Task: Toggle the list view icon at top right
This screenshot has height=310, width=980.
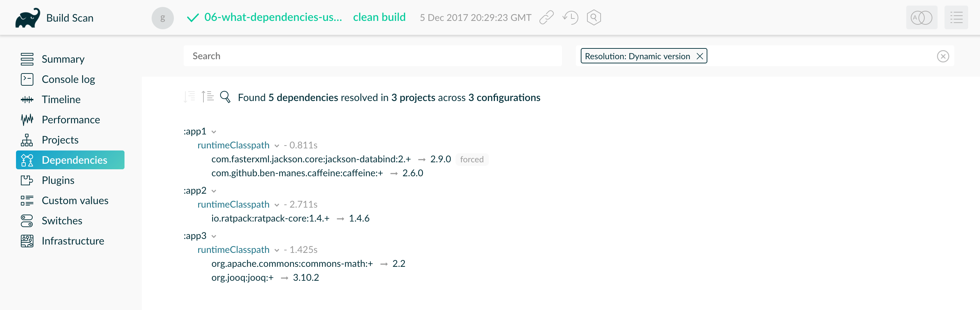Action: point(956,17)
